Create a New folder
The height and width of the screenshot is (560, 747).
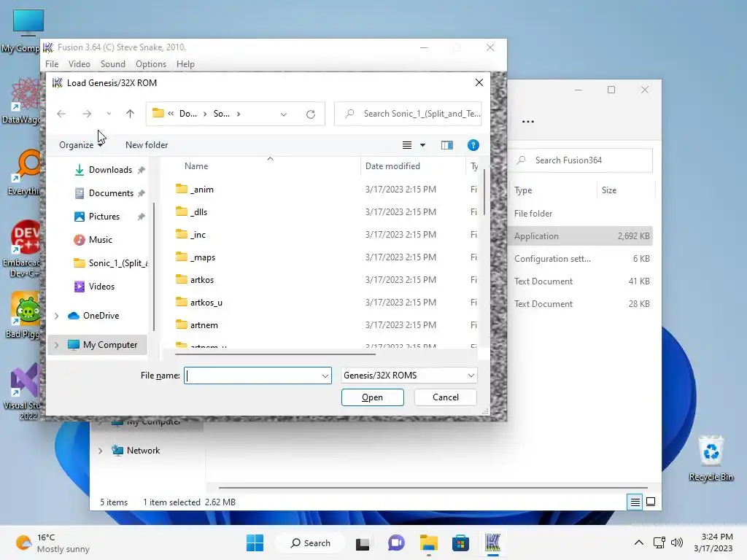[x=147, y=145]
